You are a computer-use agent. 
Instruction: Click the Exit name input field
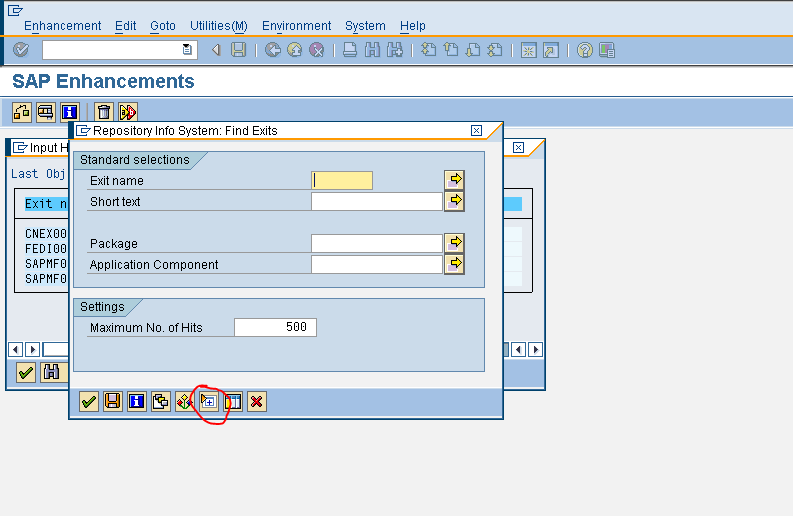[342, 181]
